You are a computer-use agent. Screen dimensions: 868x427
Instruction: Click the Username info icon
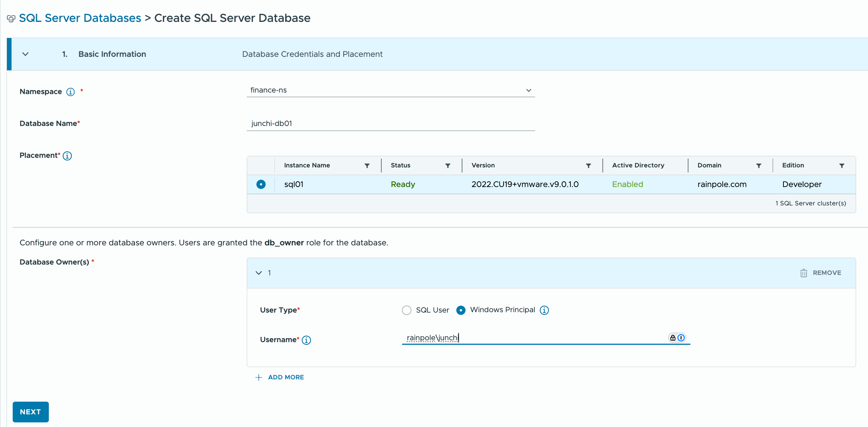[x=306, y=340]
